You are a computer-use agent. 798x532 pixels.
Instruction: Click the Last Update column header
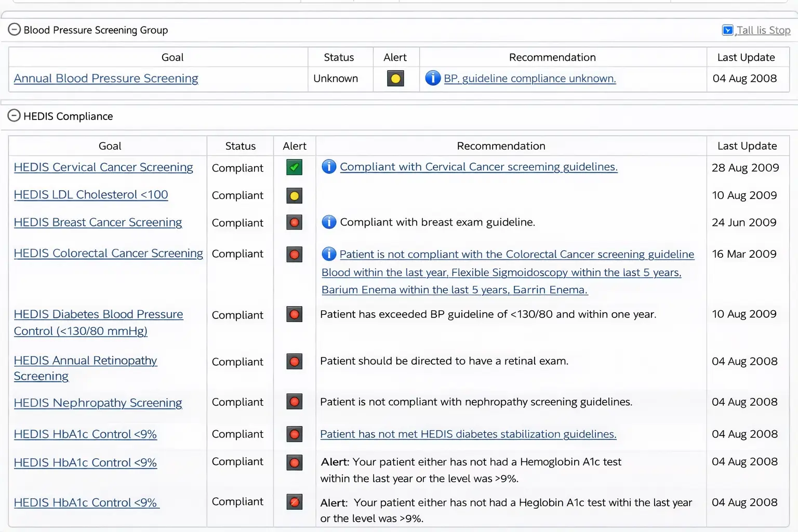(747, 145)
